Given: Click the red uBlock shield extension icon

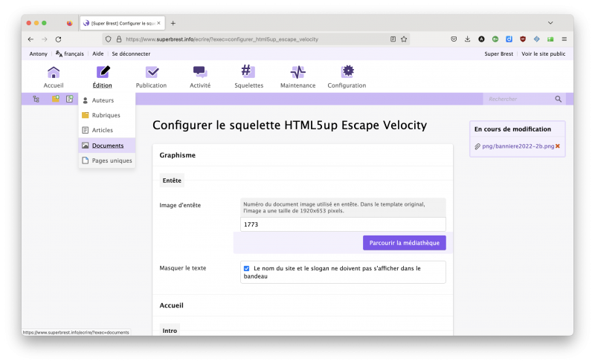Looking at the screenshot, I should pos(523,39).
